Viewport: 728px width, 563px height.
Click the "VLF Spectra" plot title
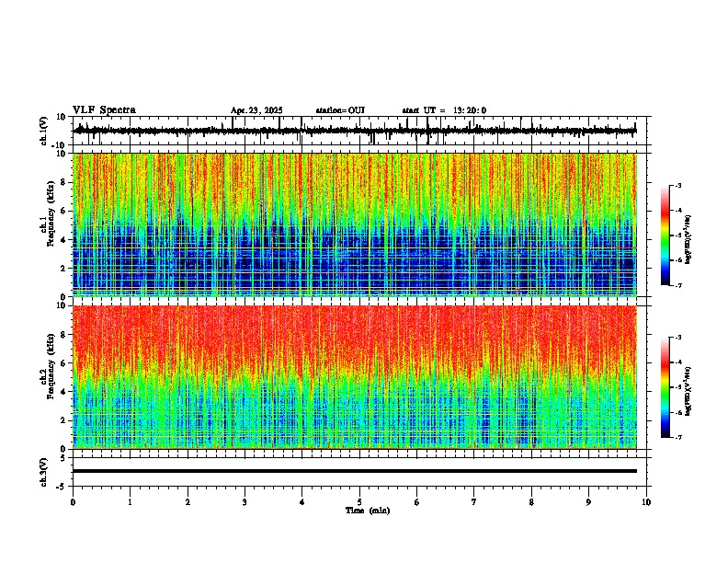tap(104, 109)
